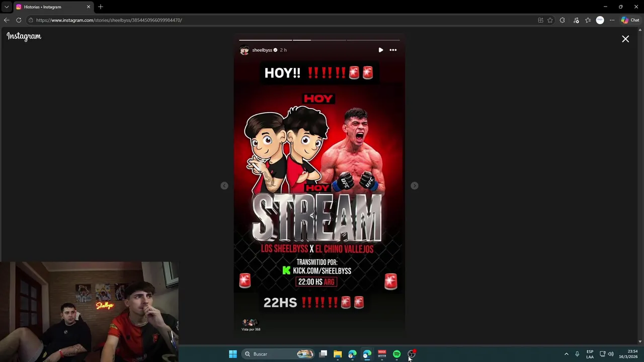This screenshot has width=644, height=362.
Task: View site information lock icon in address bar
Action: pos(31,20)
